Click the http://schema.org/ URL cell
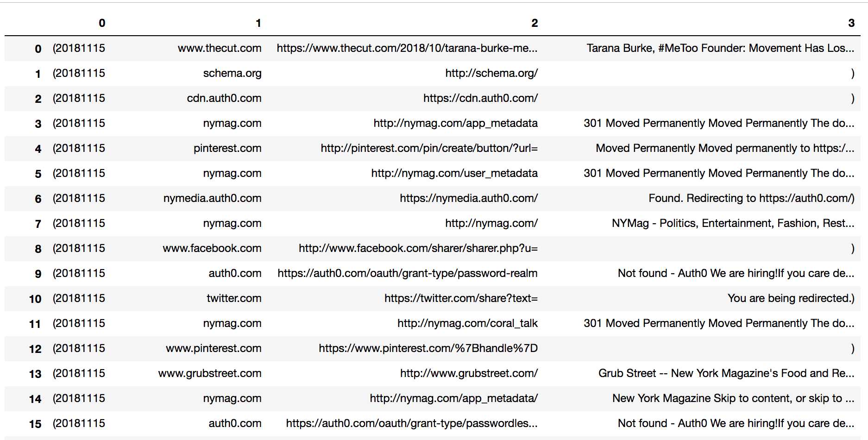 (491, 73)
